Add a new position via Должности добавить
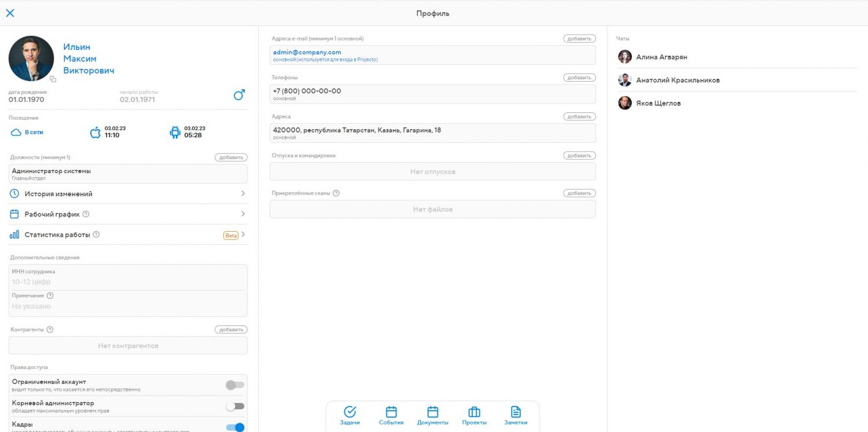Viewport: 868px width, 432px height. [x=231, y=158]
